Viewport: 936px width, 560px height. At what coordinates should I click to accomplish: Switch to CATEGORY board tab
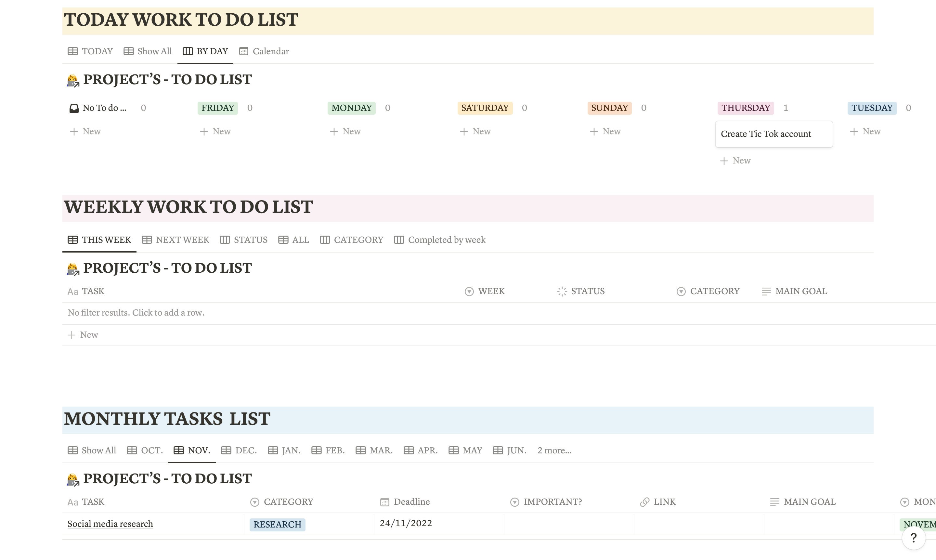coord(351,240)
